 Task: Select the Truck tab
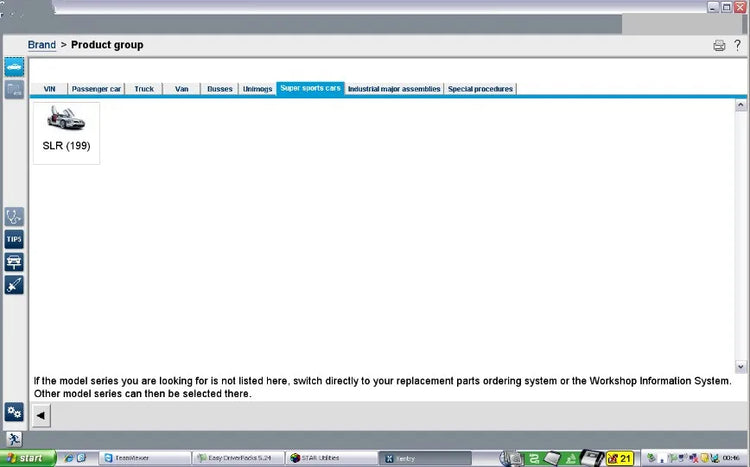pos(144,89)
